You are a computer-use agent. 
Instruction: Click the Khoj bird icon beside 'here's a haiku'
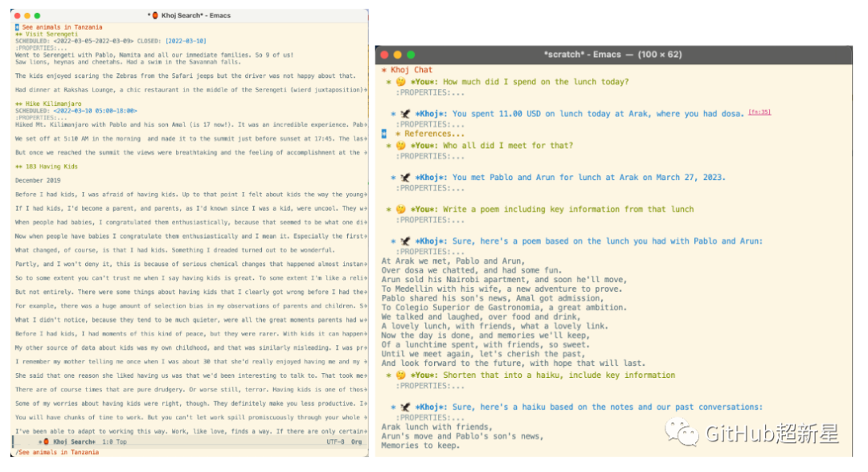pos(405,407)
